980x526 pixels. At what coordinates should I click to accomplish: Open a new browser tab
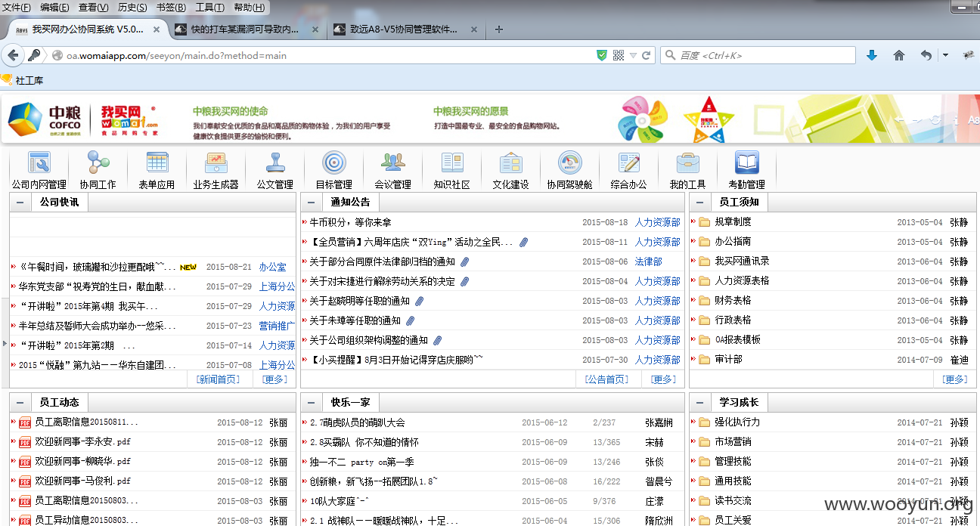tap(498, 30)
